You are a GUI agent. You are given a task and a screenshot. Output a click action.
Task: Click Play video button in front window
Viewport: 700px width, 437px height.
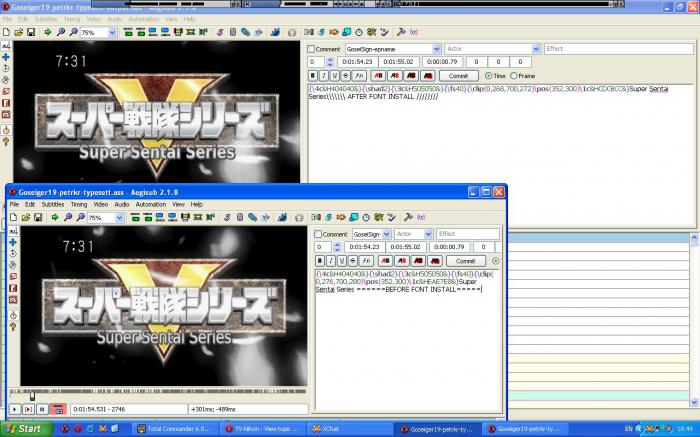[15, 409]
